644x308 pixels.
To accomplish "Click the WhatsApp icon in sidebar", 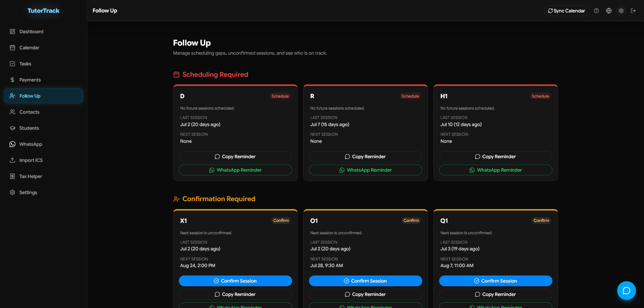I will [12, 144].
